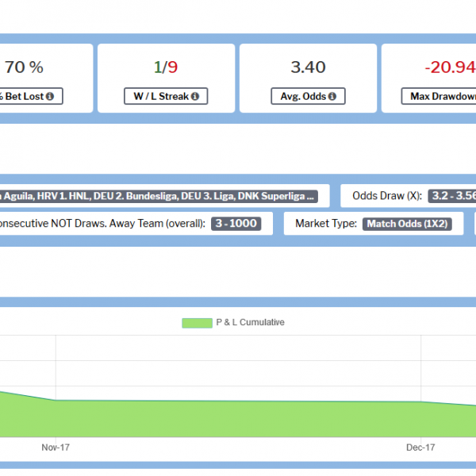This screenshot has width=476, height=476.
Task: Click the 3 - 1000 range tag
Action: [236, 224]
